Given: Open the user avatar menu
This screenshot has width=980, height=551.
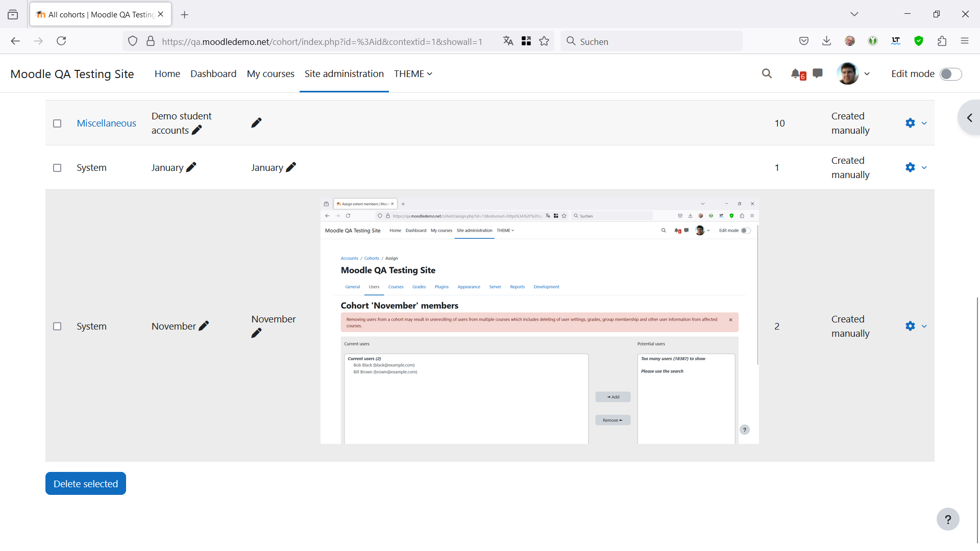Looking at the screenshot, I should pyautogui.click(x=848, y=73).
